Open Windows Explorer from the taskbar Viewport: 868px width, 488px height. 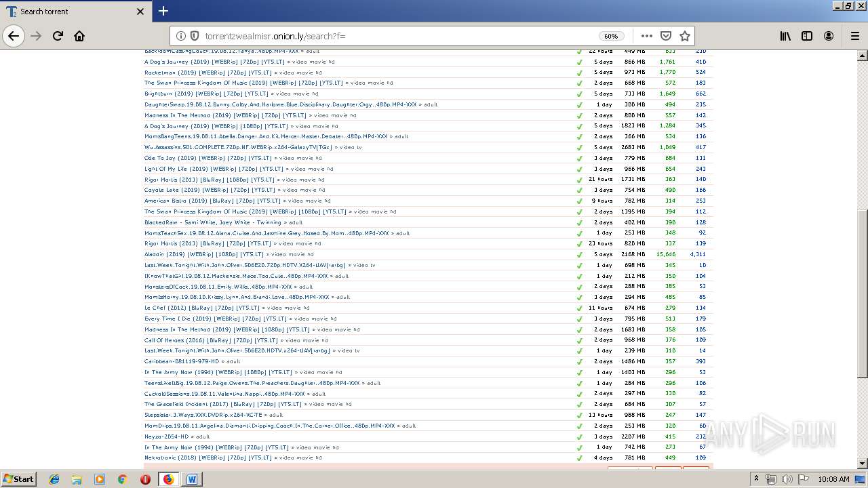[77, 479]
